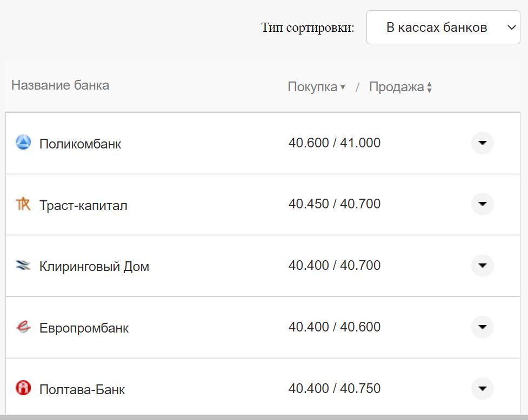
Task: Click the Европромбанк logo icon
Action: click(23, 327)
